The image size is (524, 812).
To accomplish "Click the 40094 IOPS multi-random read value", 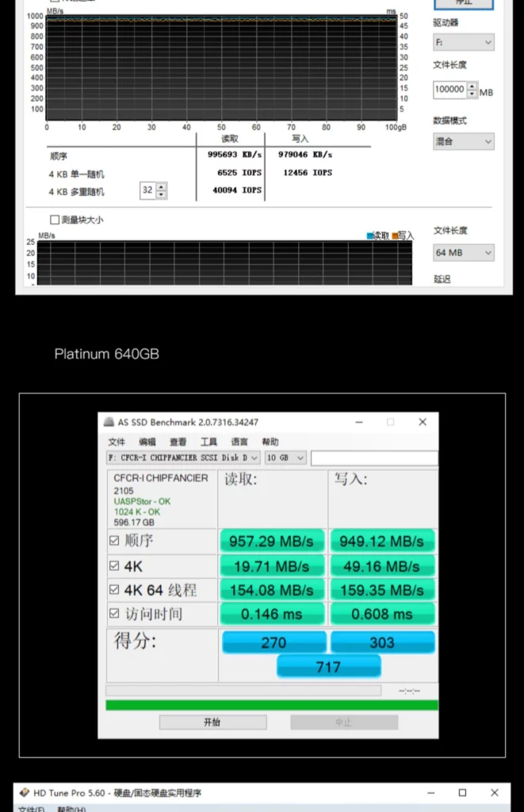I will (237, 190).
